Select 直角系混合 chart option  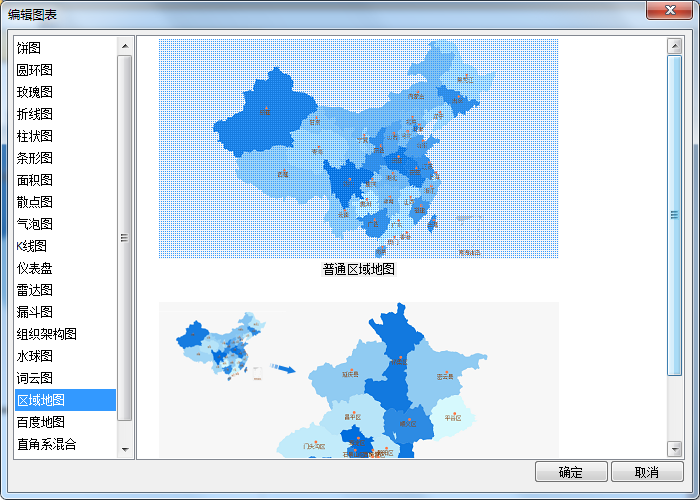pyautogui.click(x=46, y=444)
